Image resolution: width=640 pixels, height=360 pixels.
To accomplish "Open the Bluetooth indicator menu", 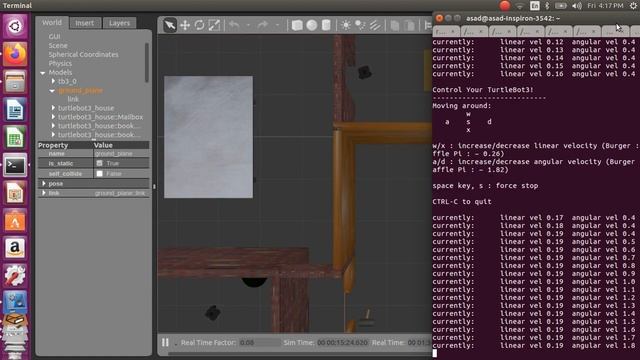I will [547, 6].
